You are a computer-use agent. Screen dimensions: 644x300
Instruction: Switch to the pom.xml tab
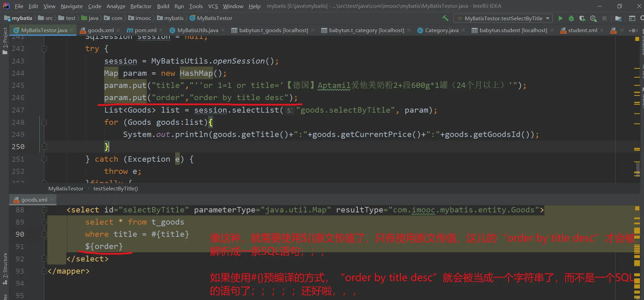point(145,30)
